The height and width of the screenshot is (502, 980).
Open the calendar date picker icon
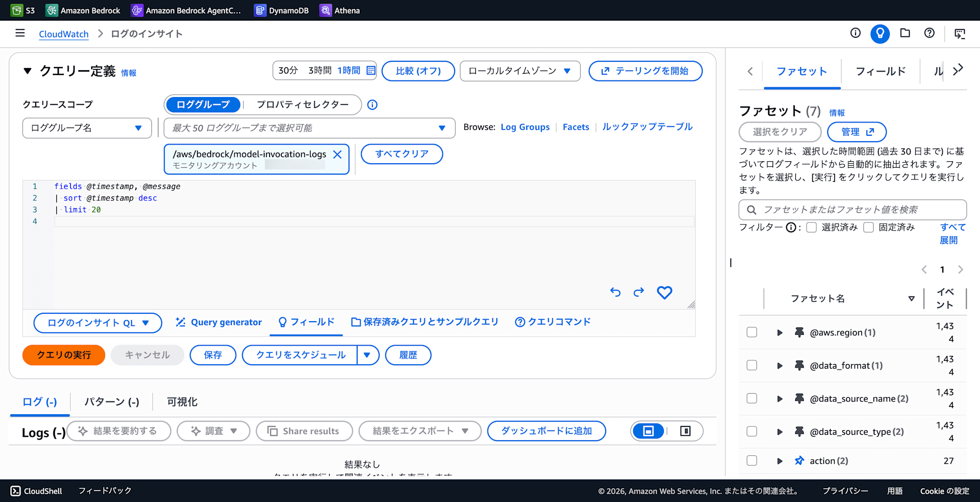pos(371,71)
